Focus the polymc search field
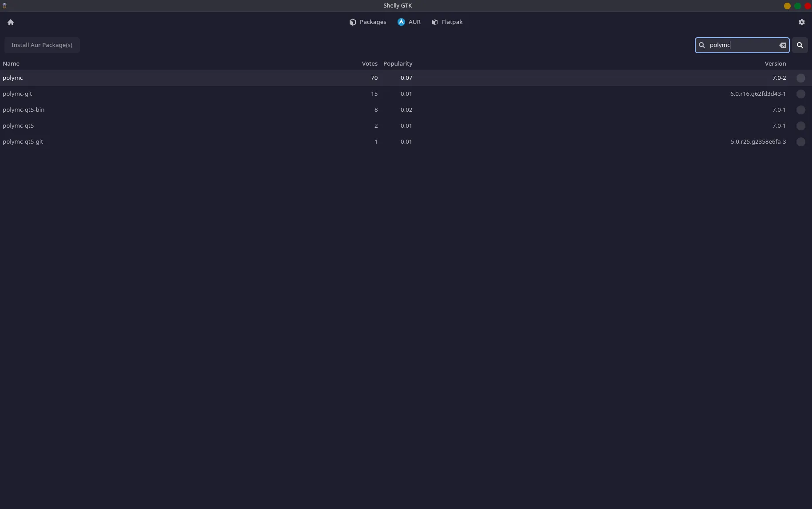This screenshot has width=812, height=509. pyautogui.click(x=742, y=45)
